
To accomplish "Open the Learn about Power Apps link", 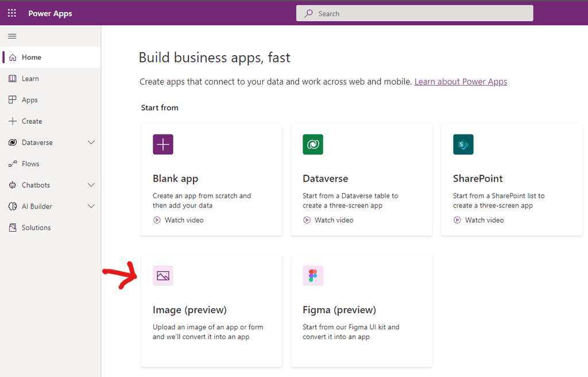I will (461, 82).
